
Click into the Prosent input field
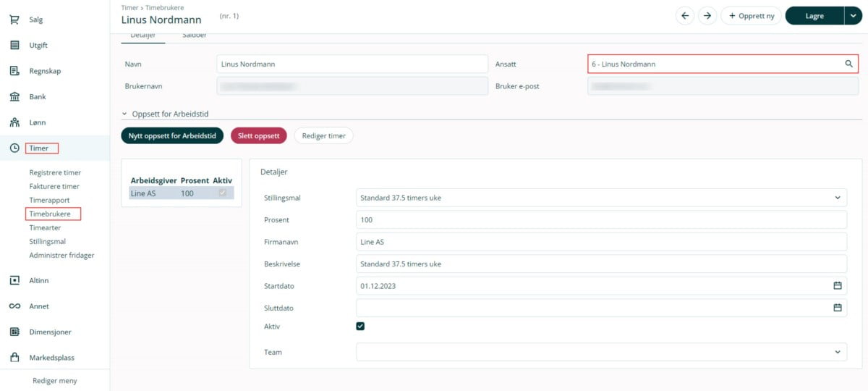(600, 219)
